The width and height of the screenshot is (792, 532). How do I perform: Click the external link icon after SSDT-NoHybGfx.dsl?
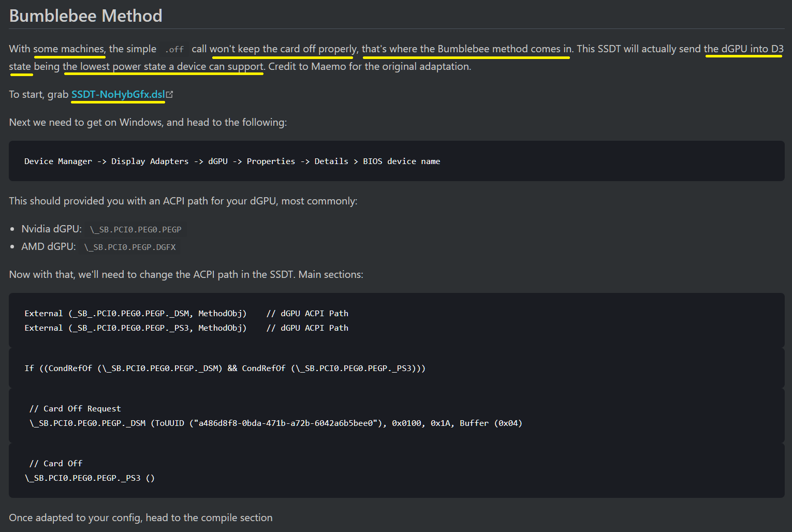point(170,94)
